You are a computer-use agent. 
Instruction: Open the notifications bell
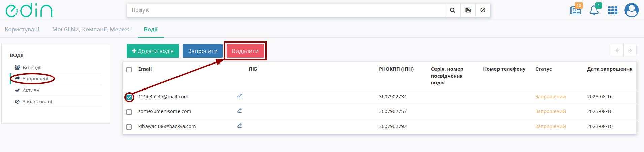tap(594, 9)
